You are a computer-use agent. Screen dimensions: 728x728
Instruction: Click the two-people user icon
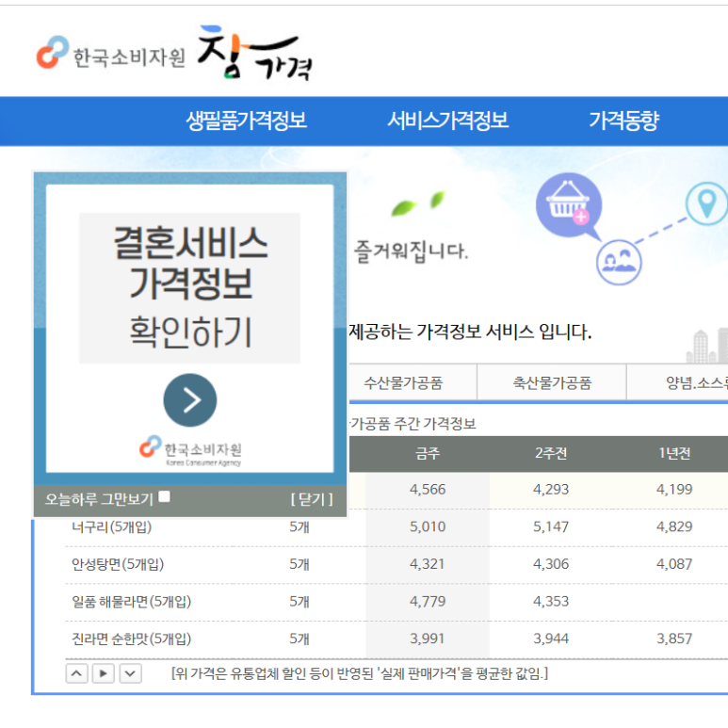click(x=619, y=263)
